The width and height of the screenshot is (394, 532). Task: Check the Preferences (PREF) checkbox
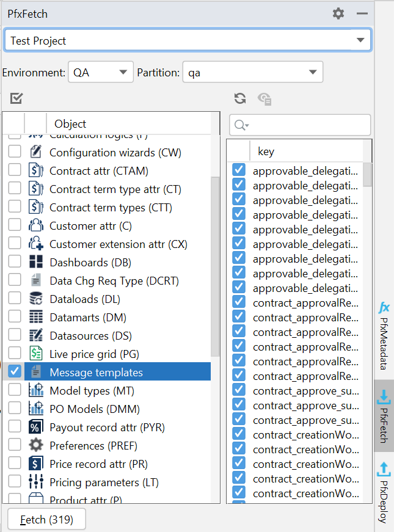[x=15, y=445]
